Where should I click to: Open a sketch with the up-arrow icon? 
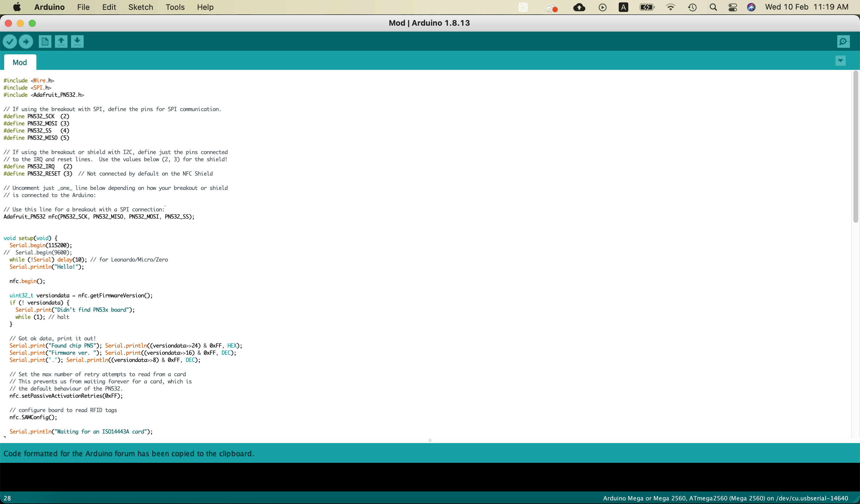pyautogui.click(x=61, y=42)
